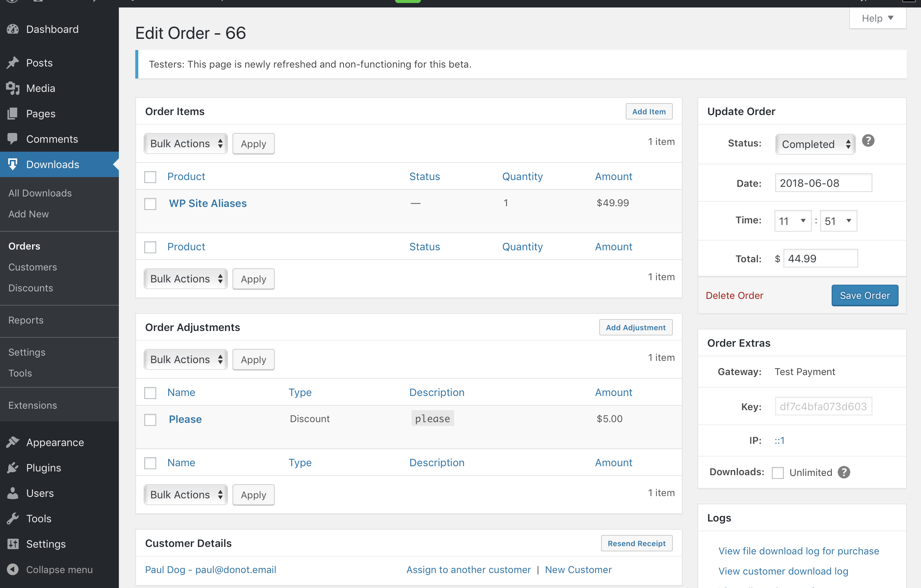Click the Date field showing 2018-06-08
Screen dimensions: 921x588
(x=823, y=183)
